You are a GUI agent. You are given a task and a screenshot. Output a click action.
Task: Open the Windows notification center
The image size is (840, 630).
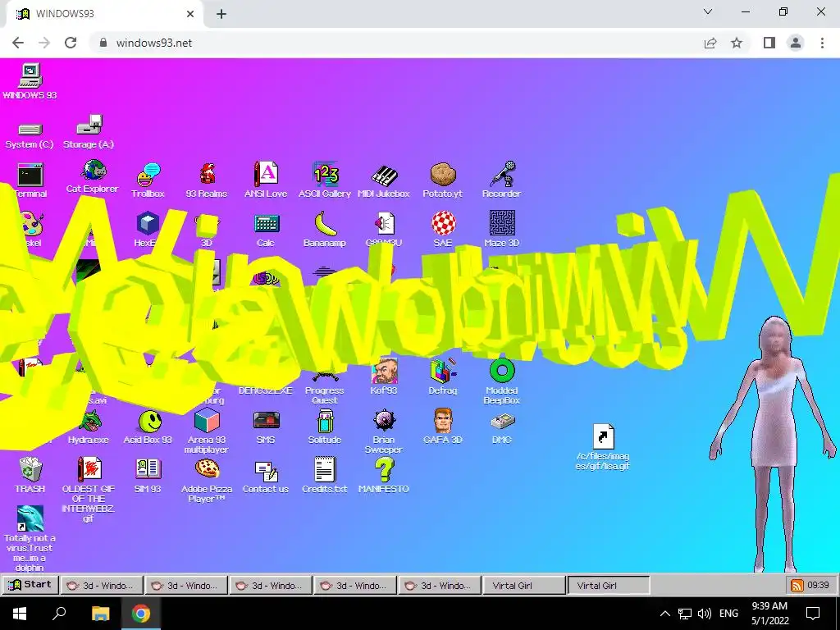(813, 614)
